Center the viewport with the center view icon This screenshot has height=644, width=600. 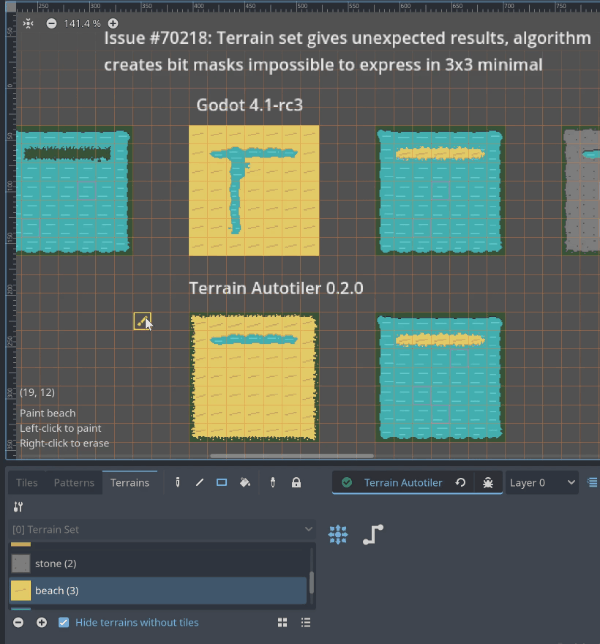point(28,23)
